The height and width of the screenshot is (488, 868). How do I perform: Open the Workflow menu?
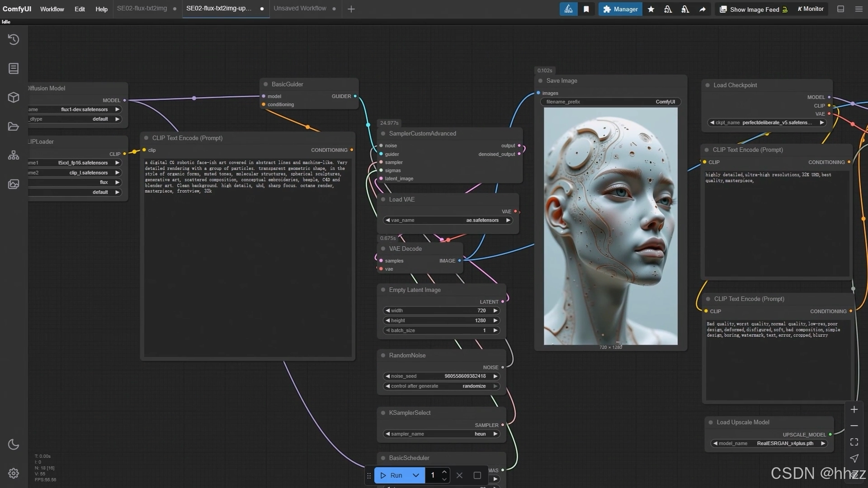point(52,9)
